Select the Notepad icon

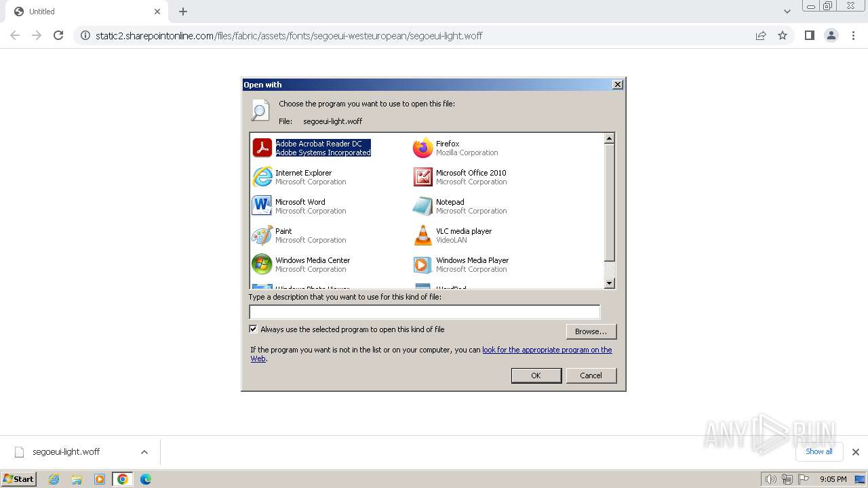click(422, 206)
